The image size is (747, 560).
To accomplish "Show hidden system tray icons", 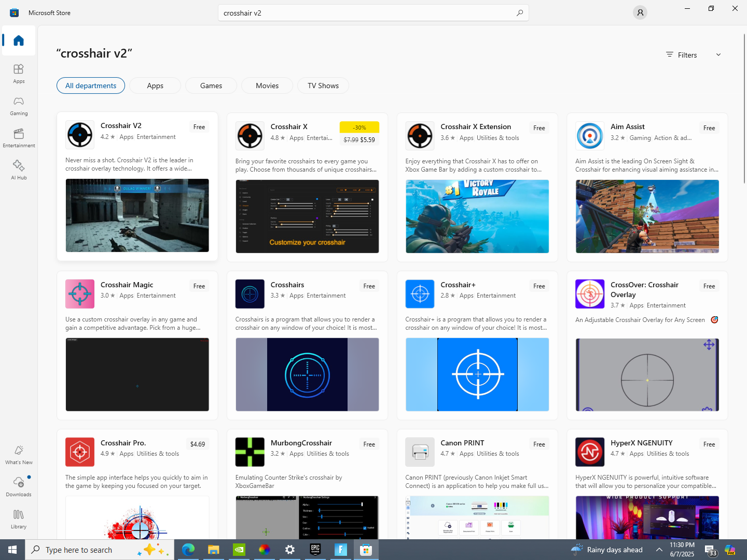I will point(659,550).
